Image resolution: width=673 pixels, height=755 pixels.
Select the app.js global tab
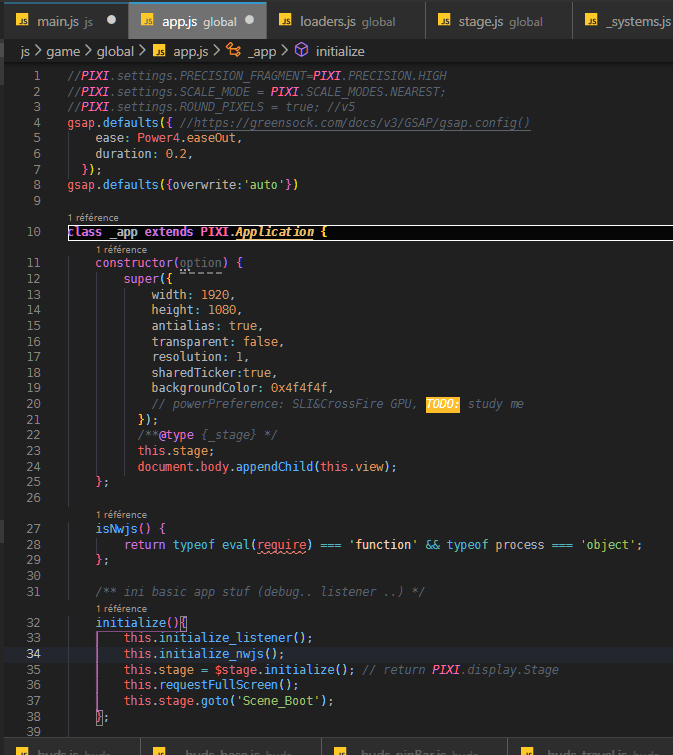point(197,21)
